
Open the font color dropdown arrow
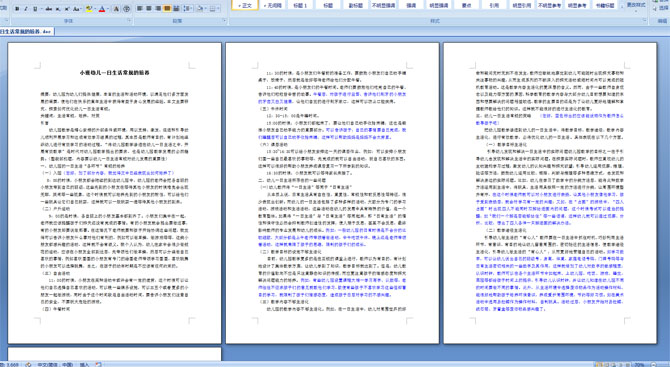(x=108, y=9)
